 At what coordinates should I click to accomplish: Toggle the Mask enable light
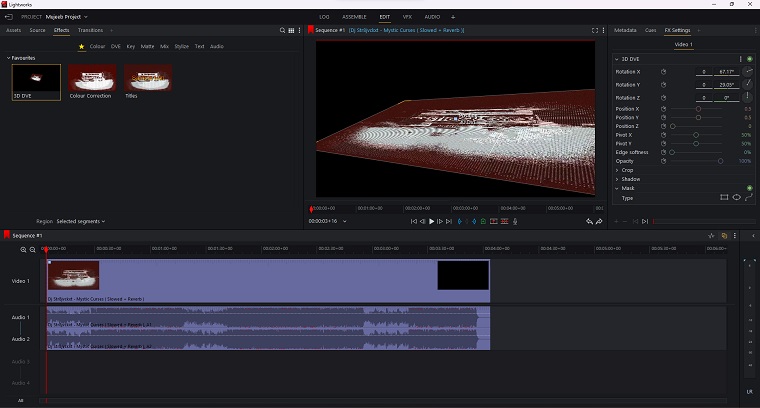pyautogui.click(x=750, y=188)
